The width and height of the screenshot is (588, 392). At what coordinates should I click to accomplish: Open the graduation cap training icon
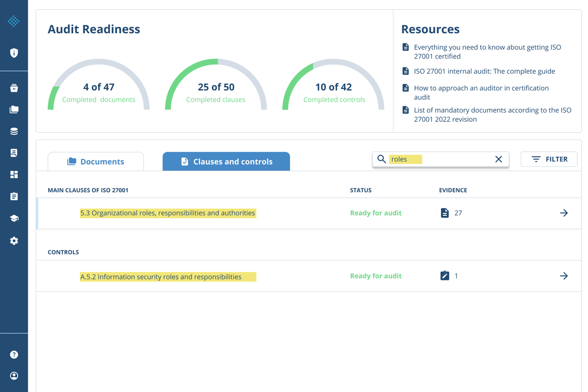pyautogui.click(x=14, y=218)
